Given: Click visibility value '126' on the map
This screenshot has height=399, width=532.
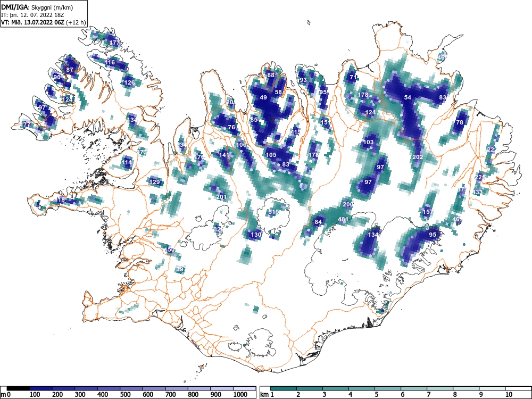Looking at the screenshot, I should [129, 82].
